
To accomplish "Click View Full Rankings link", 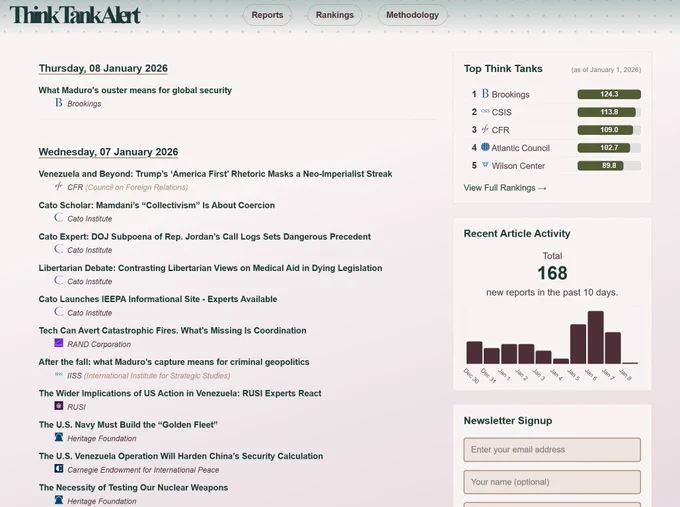I will (505, 188).
